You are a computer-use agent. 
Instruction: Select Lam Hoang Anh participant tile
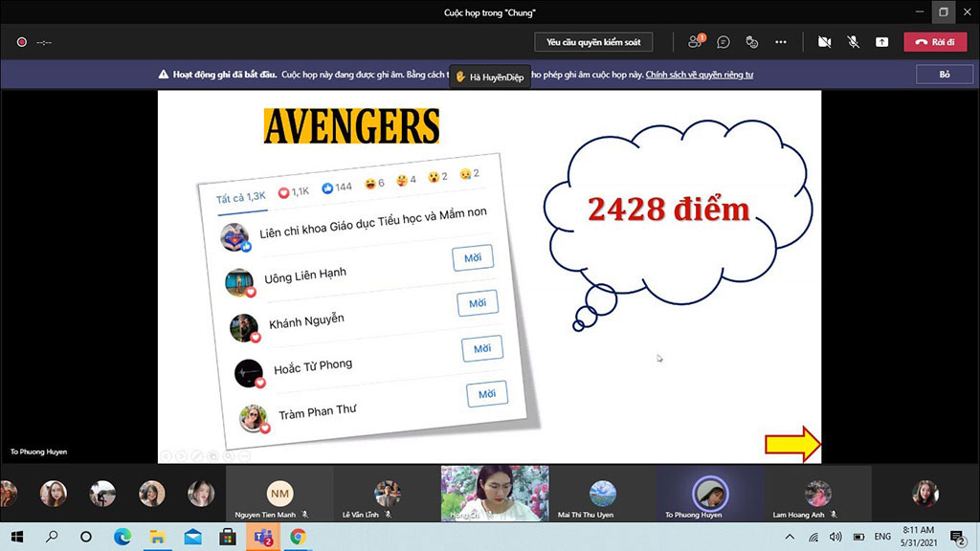point(817,494)
